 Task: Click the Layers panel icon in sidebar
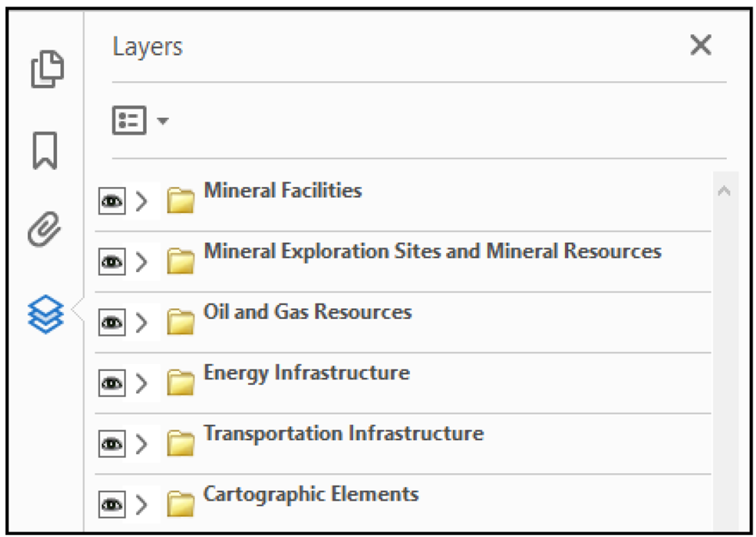click(x=46, y=314)
